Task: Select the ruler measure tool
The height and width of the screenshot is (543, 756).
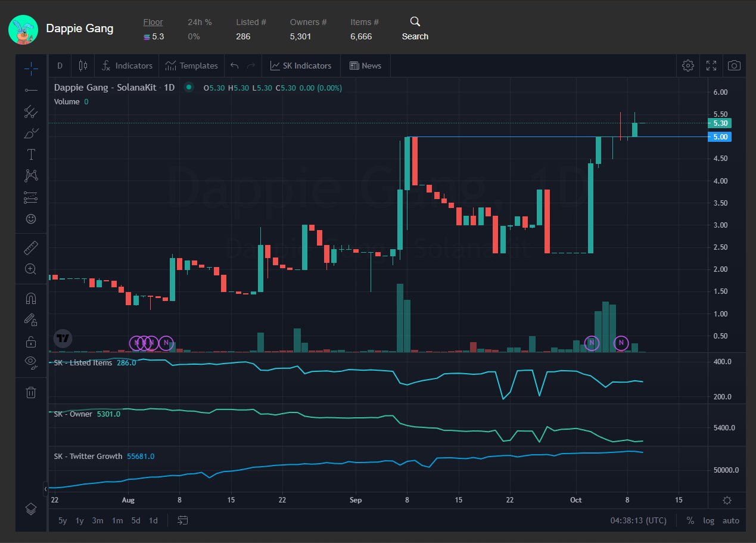Action: (x=31, y=247)
